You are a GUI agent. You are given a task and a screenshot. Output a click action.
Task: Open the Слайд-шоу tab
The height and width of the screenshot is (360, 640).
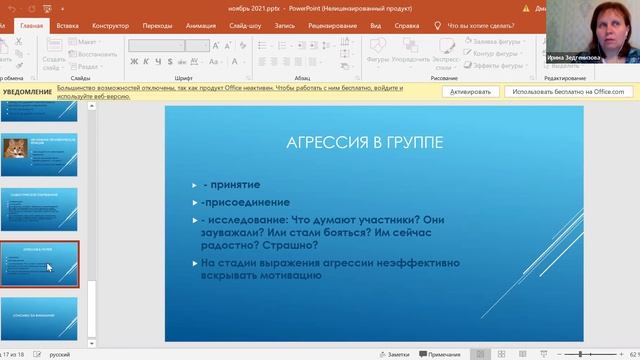click(245, 26)
